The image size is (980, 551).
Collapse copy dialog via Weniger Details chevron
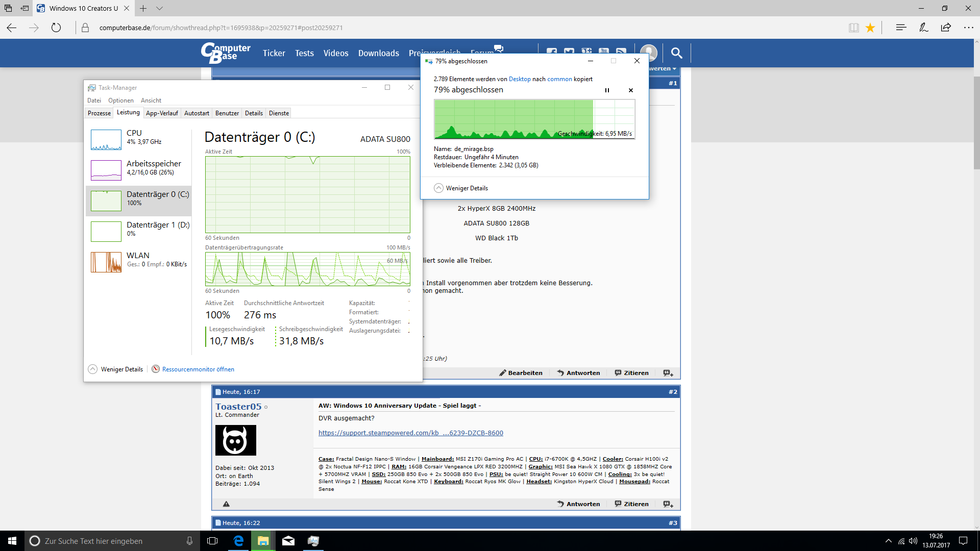[438, 188]
